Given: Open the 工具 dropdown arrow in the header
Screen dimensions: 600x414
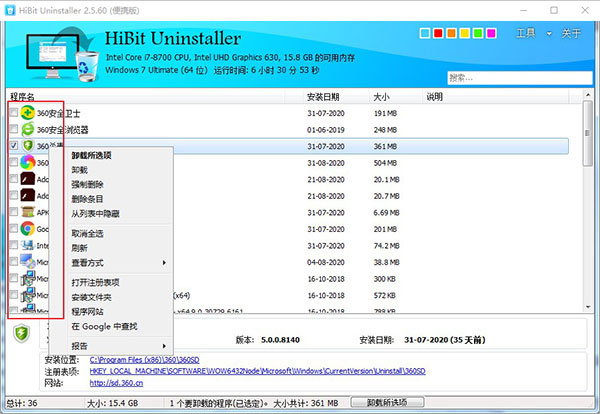Looking at the screenshot, I should click(x=549, y=34).
